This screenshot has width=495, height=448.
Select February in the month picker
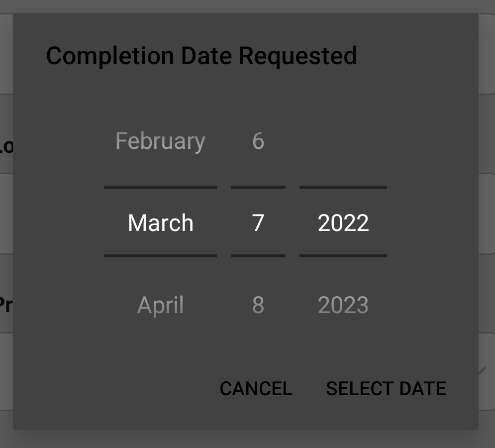tap(160, 141)
